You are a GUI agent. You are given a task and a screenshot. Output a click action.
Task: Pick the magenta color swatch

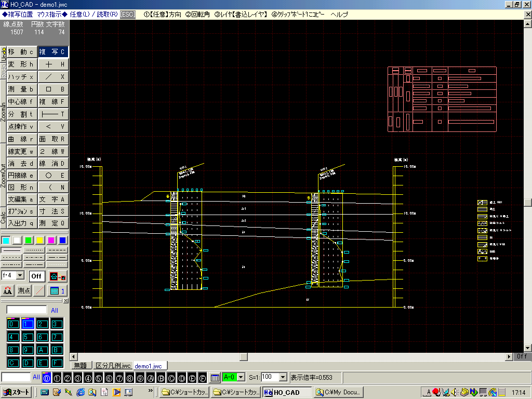(x=51, y=240)
